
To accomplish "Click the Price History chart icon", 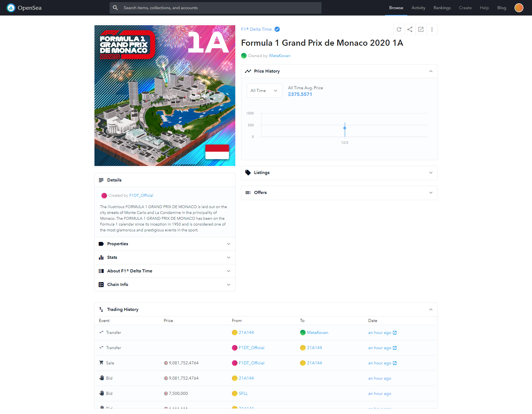I will pyautogui.click(x=248, y=71).
